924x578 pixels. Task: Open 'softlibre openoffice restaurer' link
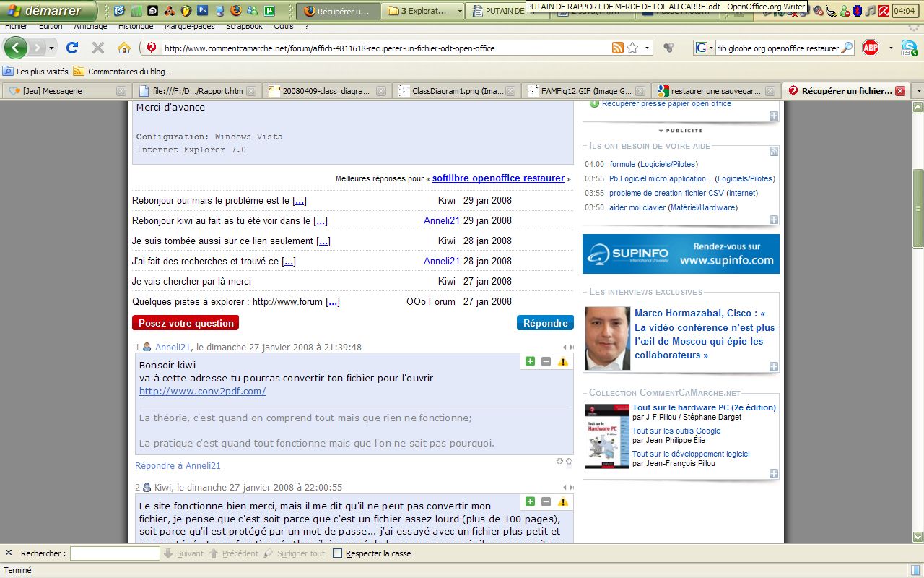click(498, 178)
